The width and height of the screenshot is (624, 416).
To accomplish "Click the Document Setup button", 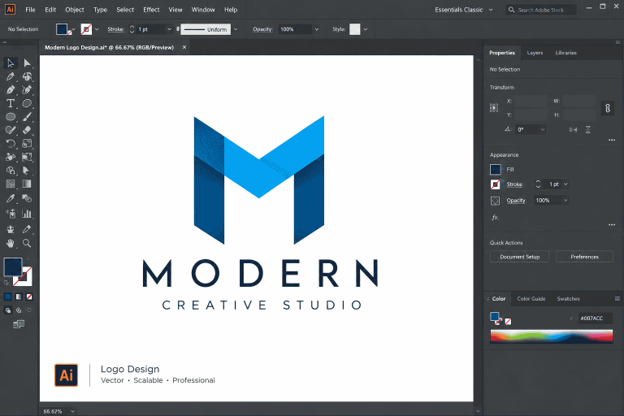I will pos(519,257).
